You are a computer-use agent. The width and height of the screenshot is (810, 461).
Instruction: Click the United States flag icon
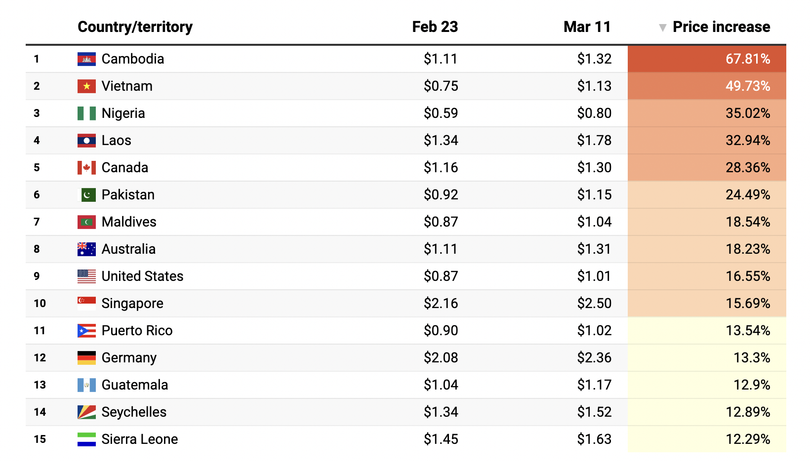[86, 276]
